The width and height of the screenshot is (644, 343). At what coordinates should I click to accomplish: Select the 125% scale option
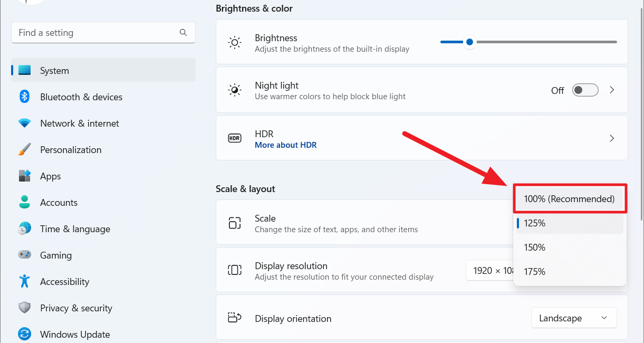570,223
